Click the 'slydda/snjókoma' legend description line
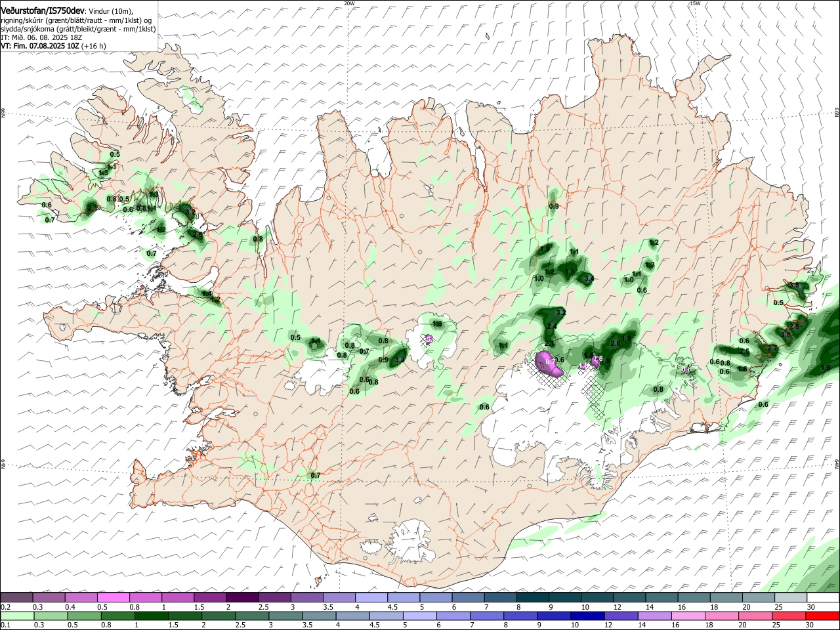840x630 pixels. tap(78, 29)
